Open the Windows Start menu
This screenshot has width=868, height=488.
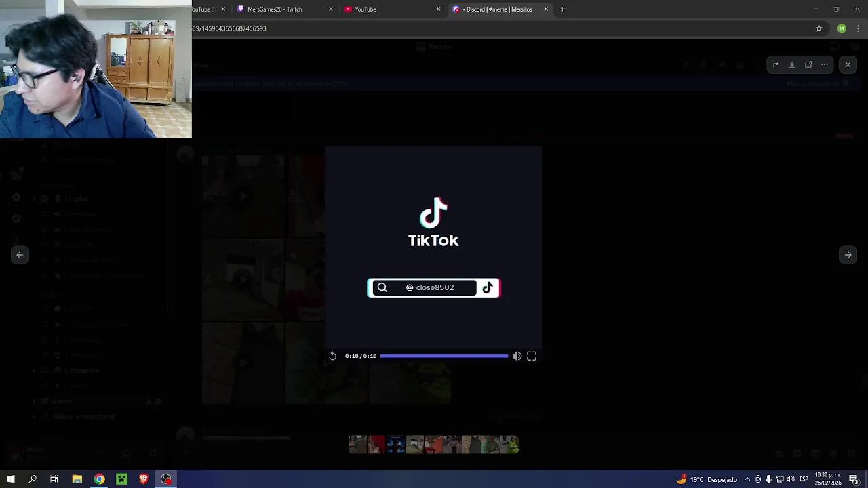click(11, 479)
